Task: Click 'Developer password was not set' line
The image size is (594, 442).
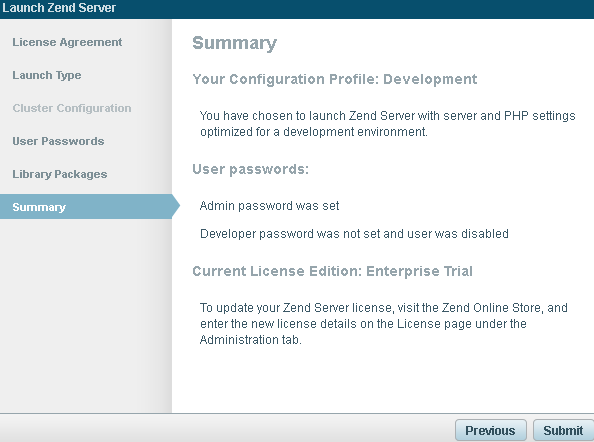Action: (x=354, y=234)
